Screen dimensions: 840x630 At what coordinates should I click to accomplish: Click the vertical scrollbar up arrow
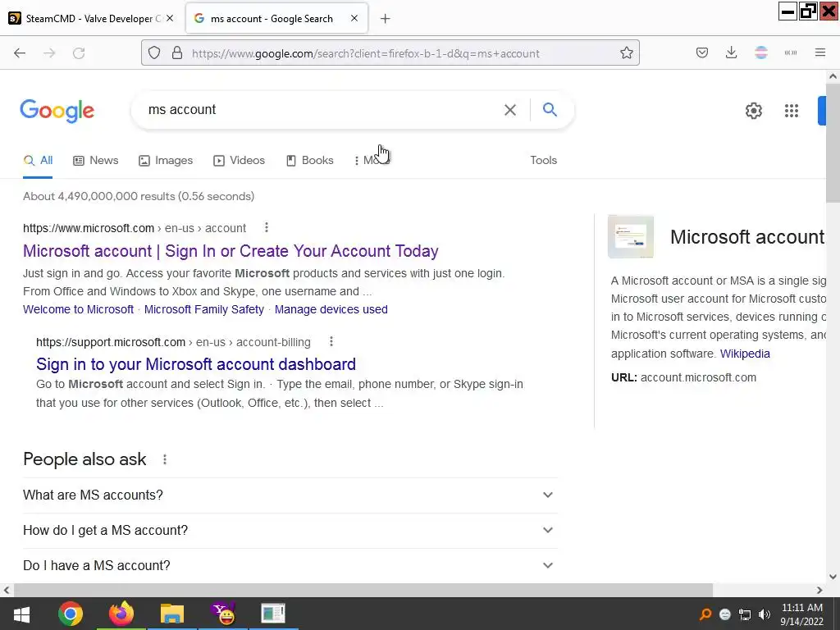[833, 76]
